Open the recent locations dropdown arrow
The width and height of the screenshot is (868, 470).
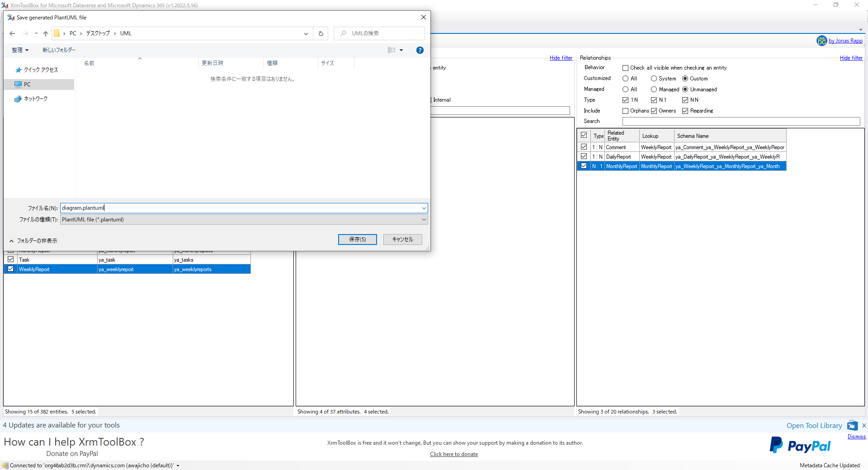point(36,33)
